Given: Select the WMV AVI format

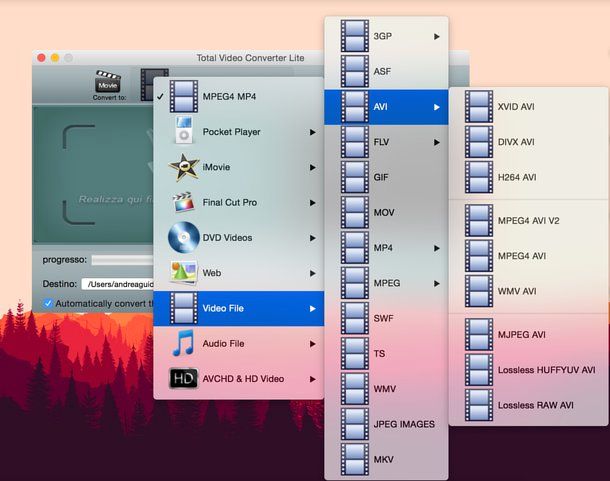Looking at the screenshot, I should tap(528, 291).
